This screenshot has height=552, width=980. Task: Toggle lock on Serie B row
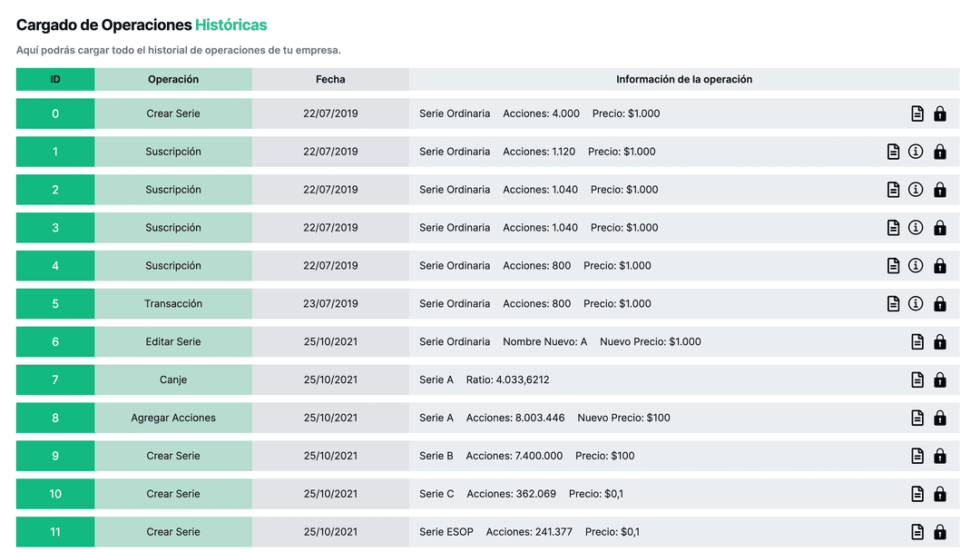[x=940, y=457]
